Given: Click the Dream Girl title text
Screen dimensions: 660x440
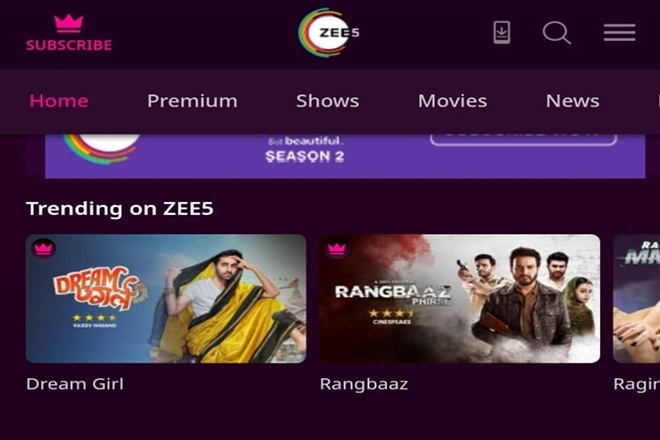Looking at the screenshot, I should pyautogui.click(x=75, y=384).
